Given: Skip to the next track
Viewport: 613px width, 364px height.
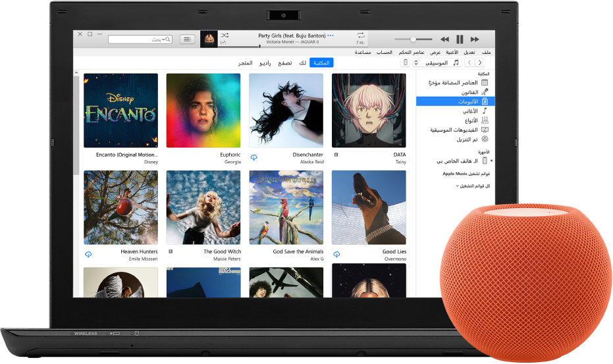Looking at the screenshot, I should (x=475, y=39).
